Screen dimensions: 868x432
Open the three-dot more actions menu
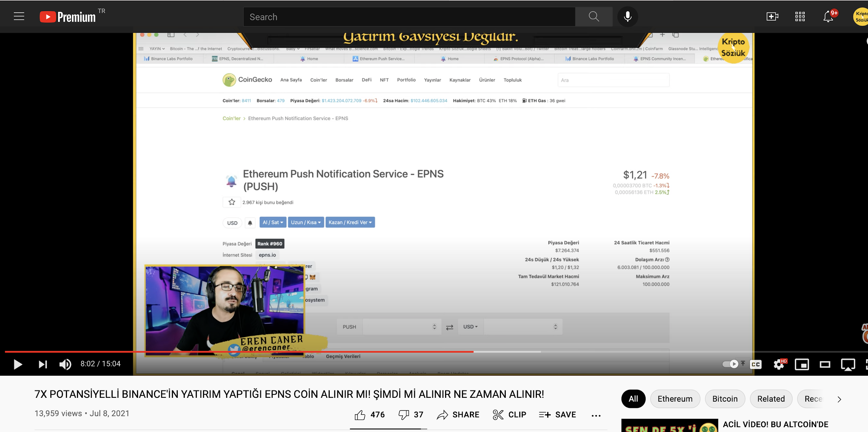(596, 415)
